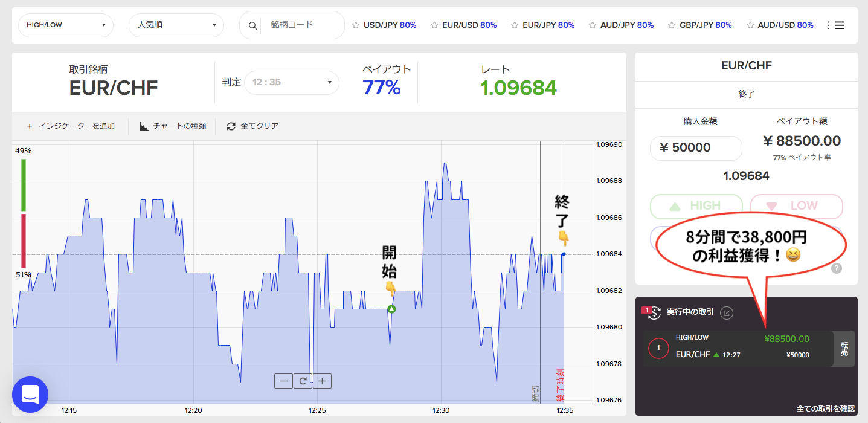868x423 pixels.
Task: Click the search magnifier icon
Action: point(252,25)
